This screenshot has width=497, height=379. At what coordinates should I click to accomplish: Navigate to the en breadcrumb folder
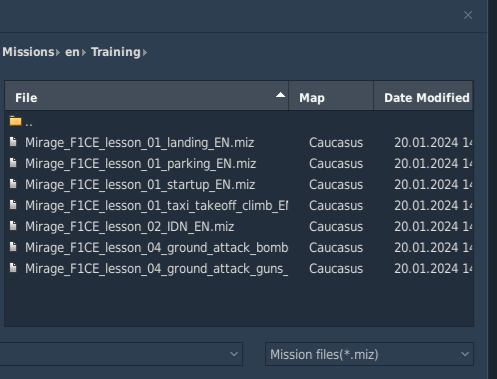click(72, 52)
